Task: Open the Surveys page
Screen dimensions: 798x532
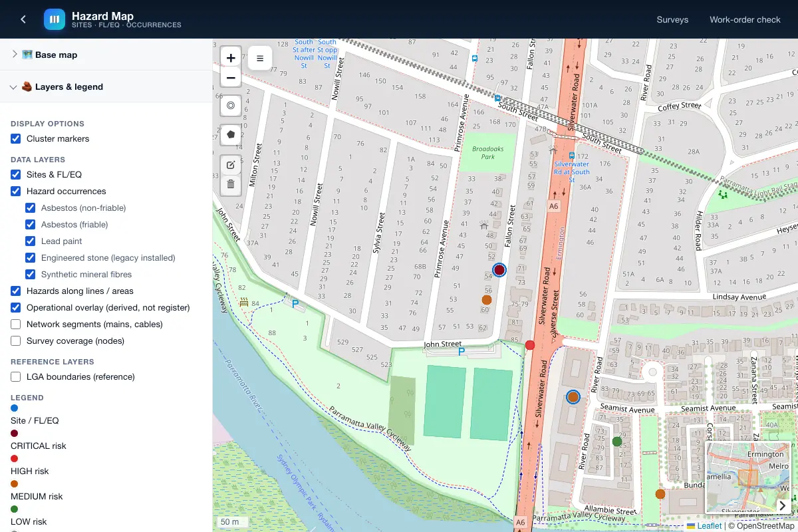Action: pyautogui.click(x=672, y=19)
